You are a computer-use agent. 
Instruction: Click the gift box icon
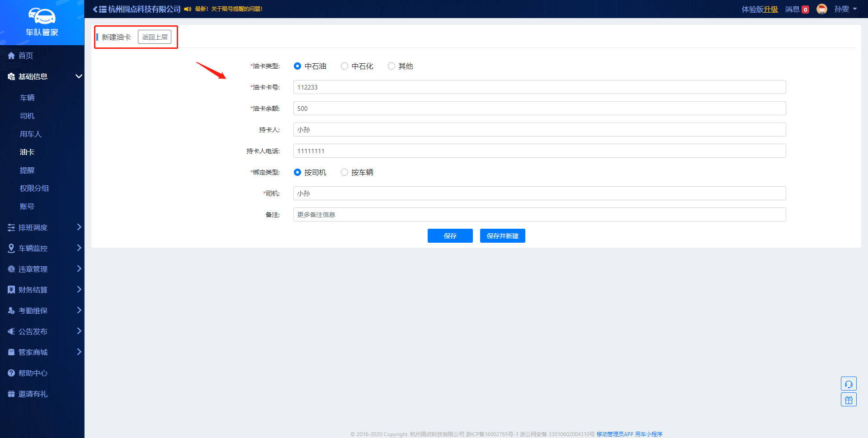(849, 400)
